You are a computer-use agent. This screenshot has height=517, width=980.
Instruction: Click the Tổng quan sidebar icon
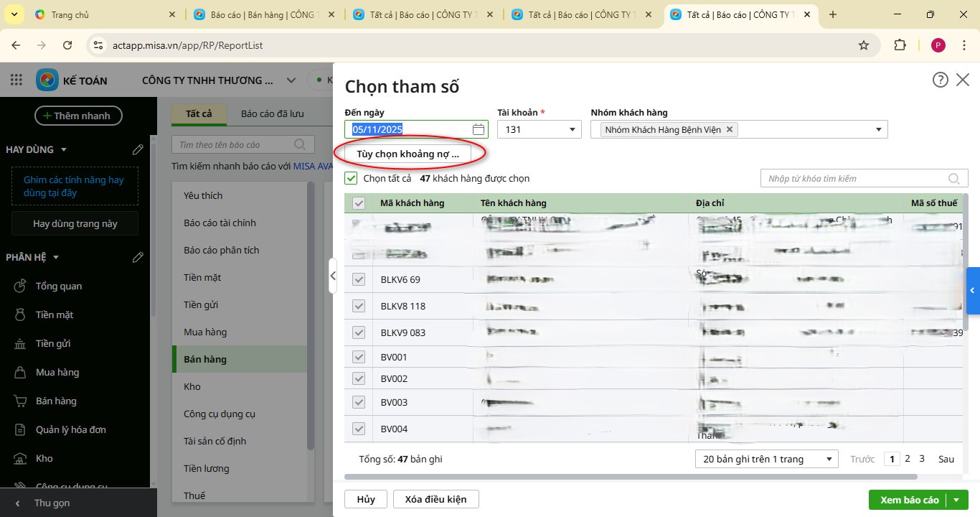[21, 286]
